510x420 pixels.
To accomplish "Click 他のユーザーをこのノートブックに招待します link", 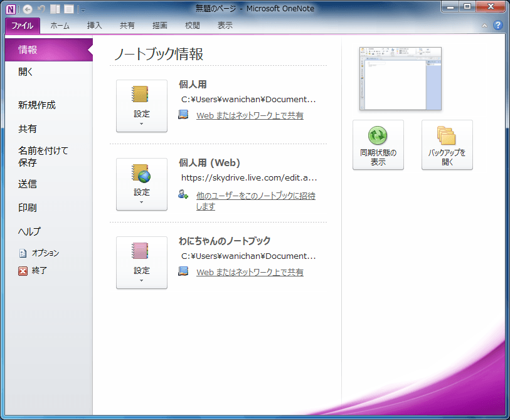I will click(x=256, y=201).
